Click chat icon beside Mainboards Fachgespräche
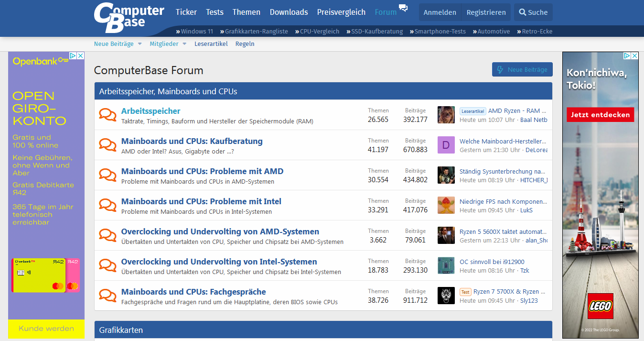Image resolution: width=644 pixels, height=341 pixels. pos(107,296)
